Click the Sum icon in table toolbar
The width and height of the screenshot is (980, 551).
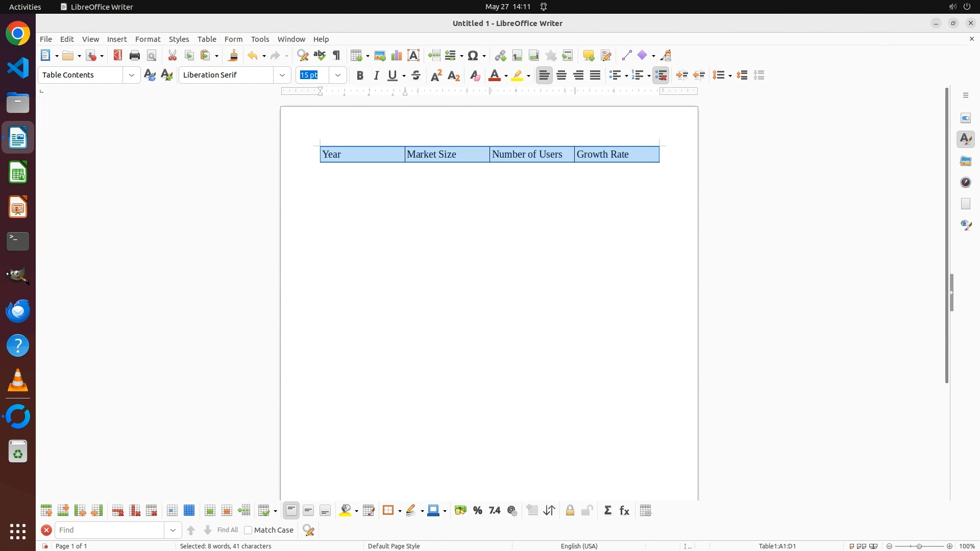[608, 511]
